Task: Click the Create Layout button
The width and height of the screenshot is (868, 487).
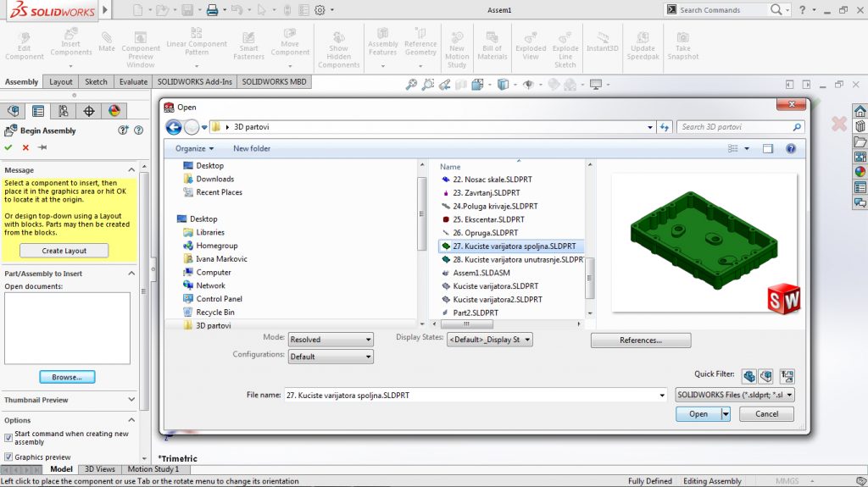Action: click(x=64, y=251)
